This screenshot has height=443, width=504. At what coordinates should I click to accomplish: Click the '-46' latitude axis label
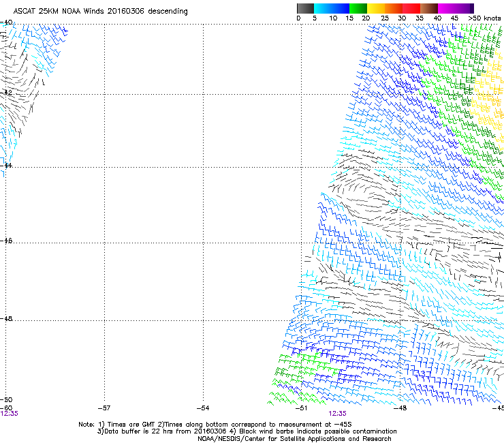click(x=6, y=241)
